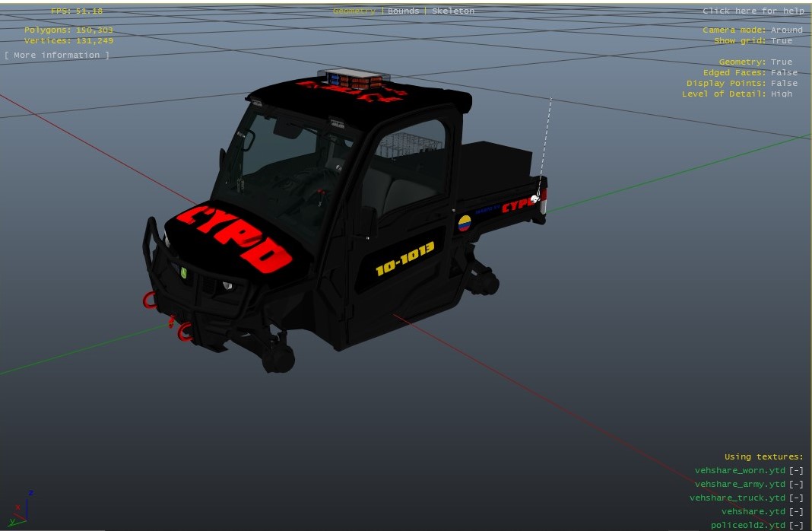Change the Camera mode Around setting
The width and height of the screenshot is (812, 531).
pyautogui.click(x=786, y=30)
